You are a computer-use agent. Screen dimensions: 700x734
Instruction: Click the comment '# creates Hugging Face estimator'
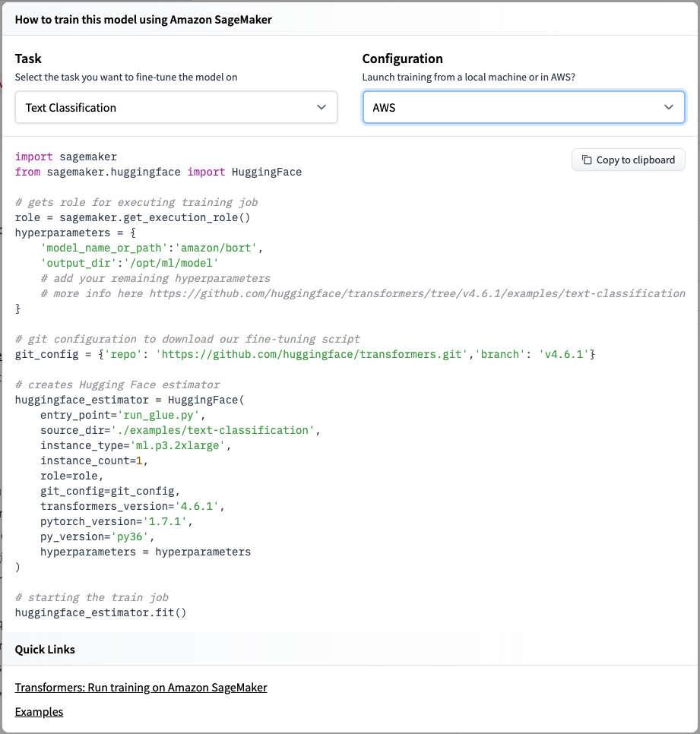117,384
